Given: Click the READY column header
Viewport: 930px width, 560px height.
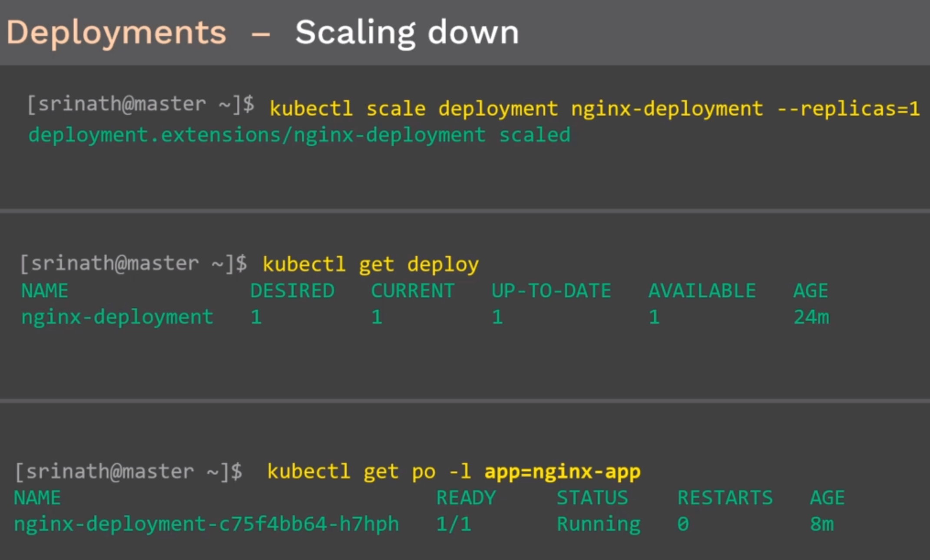Looking at the screenshot, I should pyautogui.click(x=466, y=498).
